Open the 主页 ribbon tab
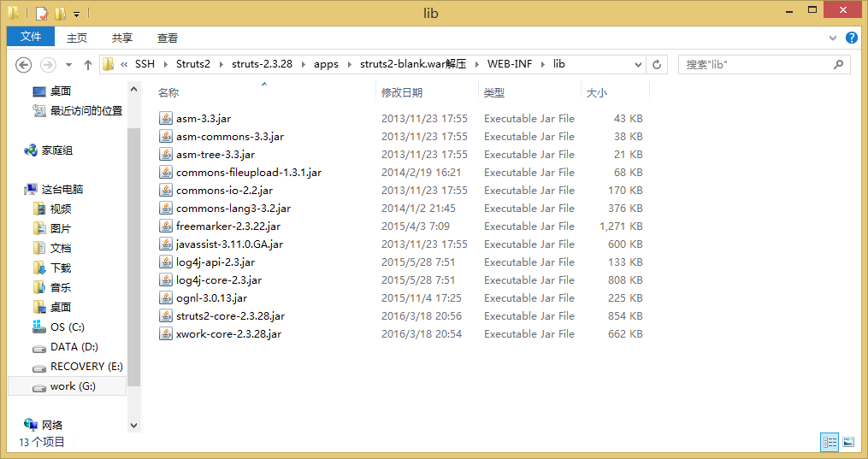The height and width of the screenshot is (459, 868). click(77, 38)
